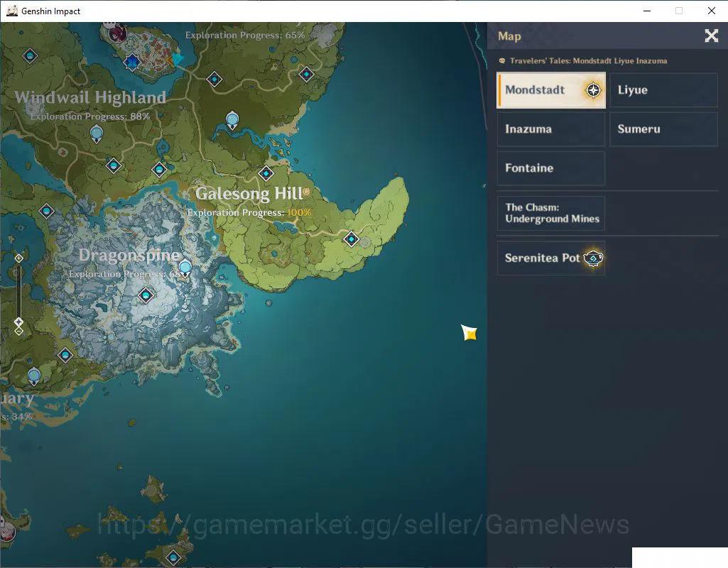Select waypoint just above Galesong Hill label
Image resolution: width=728 pixels, height=568 pixels.
tap(266, 173)
